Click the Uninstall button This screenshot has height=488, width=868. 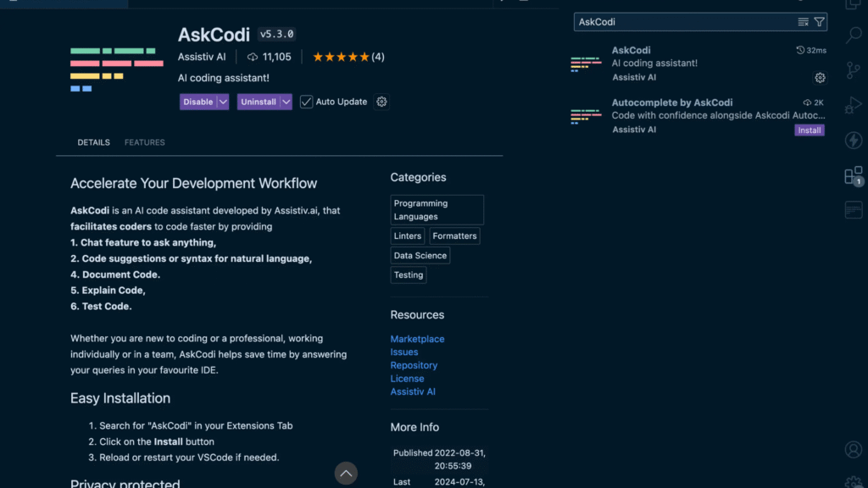pyautogui.click(x=259, y=102)
